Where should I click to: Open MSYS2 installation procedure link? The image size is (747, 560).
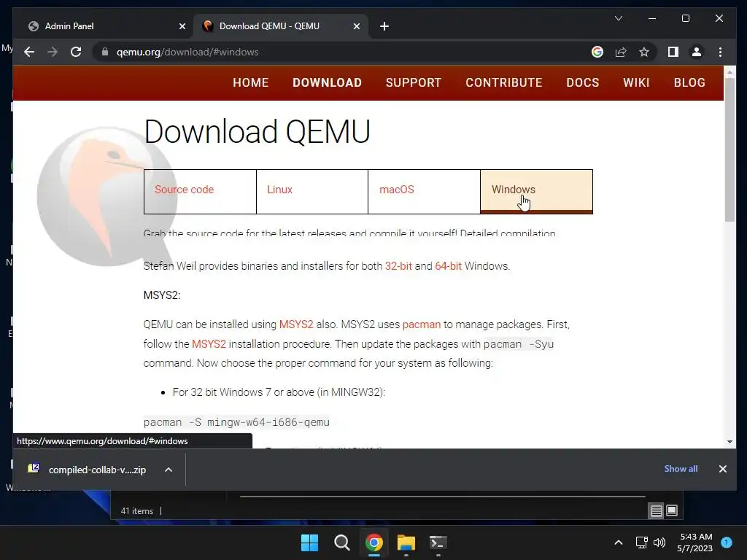(x=209, y=344)
